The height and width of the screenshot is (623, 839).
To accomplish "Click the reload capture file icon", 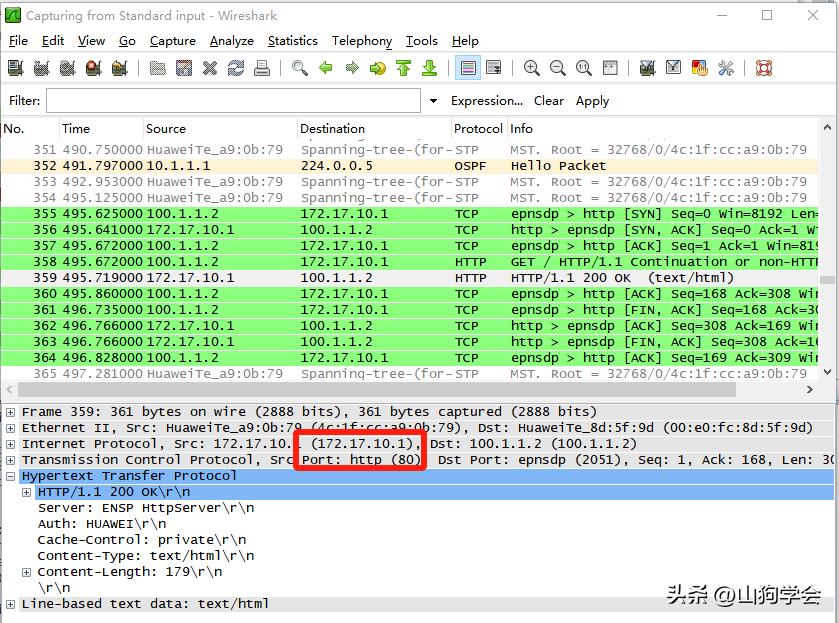I will [x=236, y=68].
